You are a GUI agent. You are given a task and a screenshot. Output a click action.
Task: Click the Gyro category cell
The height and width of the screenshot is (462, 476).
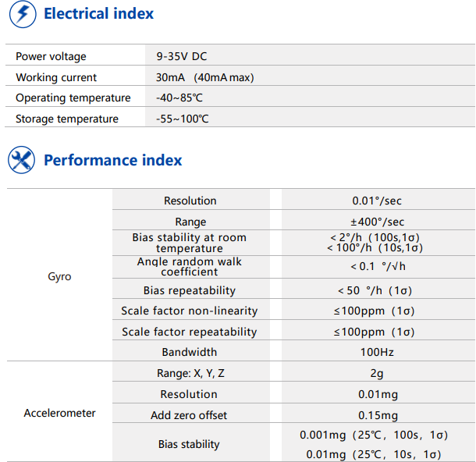tap(59, 276)
